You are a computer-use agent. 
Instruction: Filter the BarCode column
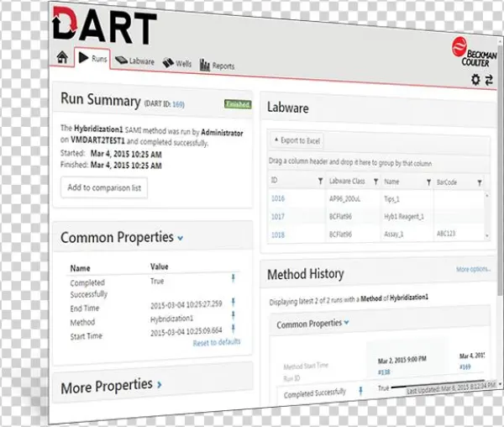point(480,183)
